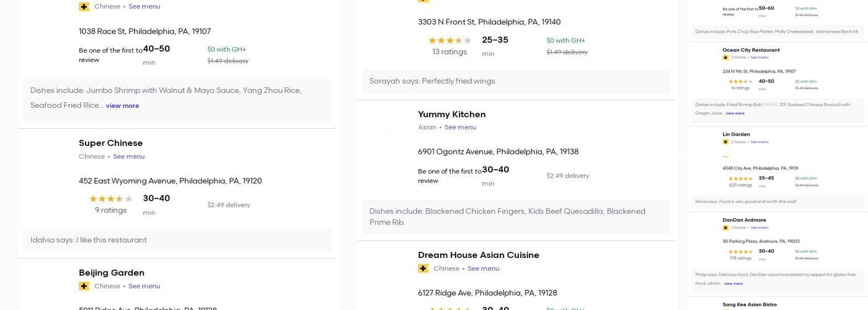The image size is (868, 310).
Task: Expand 'view more' after Seafood Fried Rice dishes
Action: (x=122, y=106)
